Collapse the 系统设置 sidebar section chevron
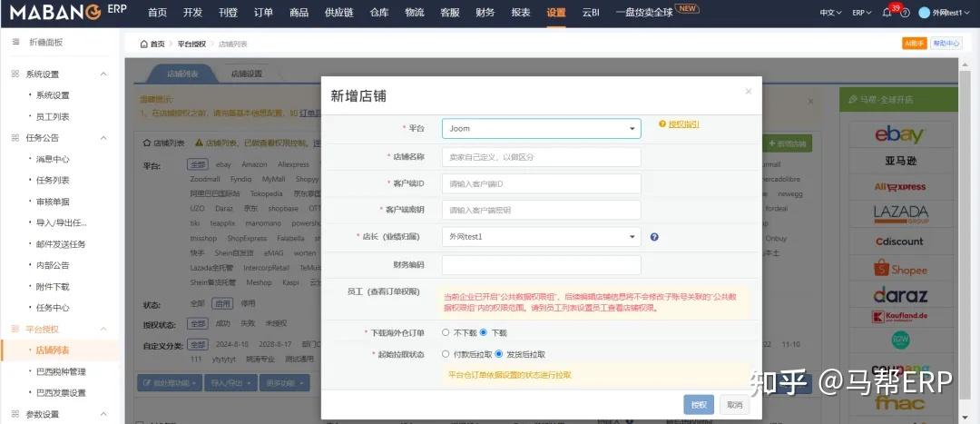Viewport: 980px width, 424px height. [x=103, y=74]
